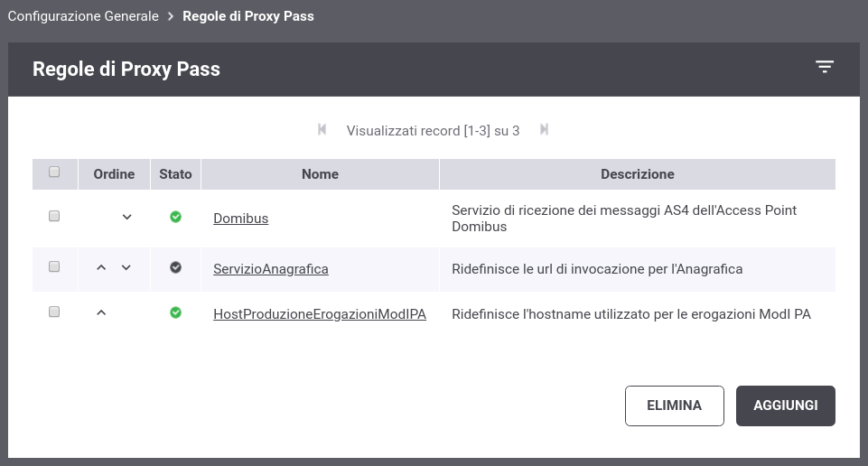Select all rules with header checkbox

[54, 172]
